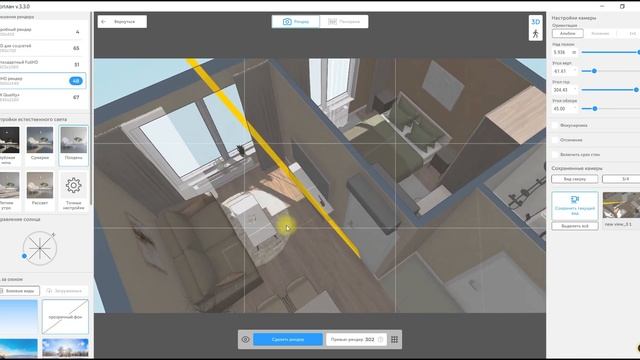Click the sun direction compass dial
640x360 pixels.
[40, 248]
